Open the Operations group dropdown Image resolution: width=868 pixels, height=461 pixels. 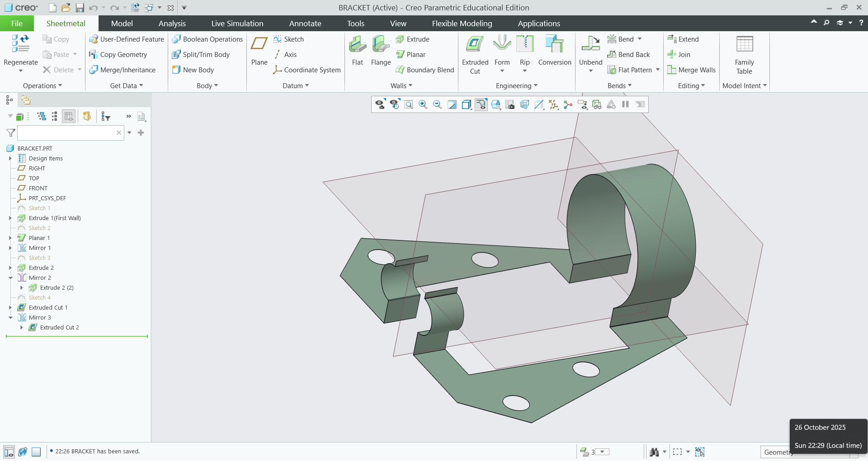pyautogui.click(x=42, y=86)
